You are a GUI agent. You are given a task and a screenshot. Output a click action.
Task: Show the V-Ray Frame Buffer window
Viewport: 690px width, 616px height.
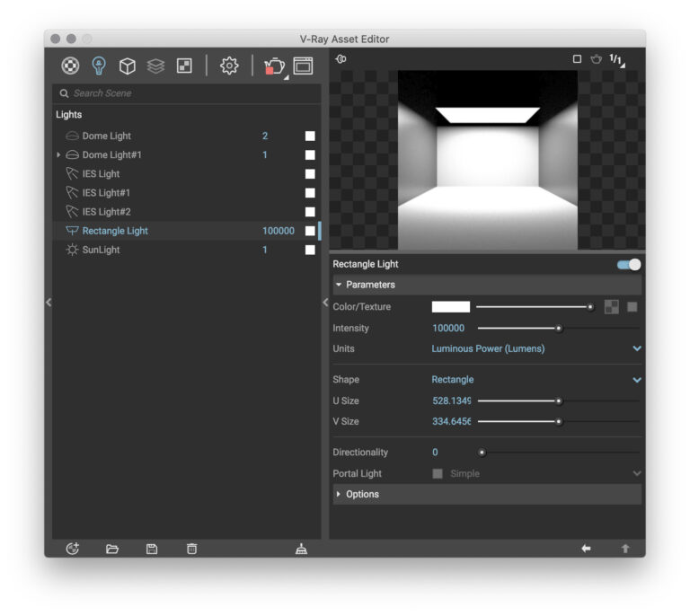pos(303,66)
